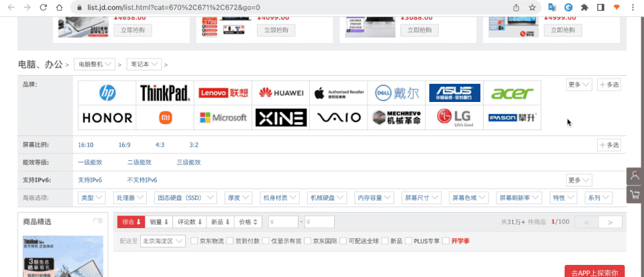This screenshot has width=644, height=277.
Task: Select the HONOR brand logo
Action: 107,118
